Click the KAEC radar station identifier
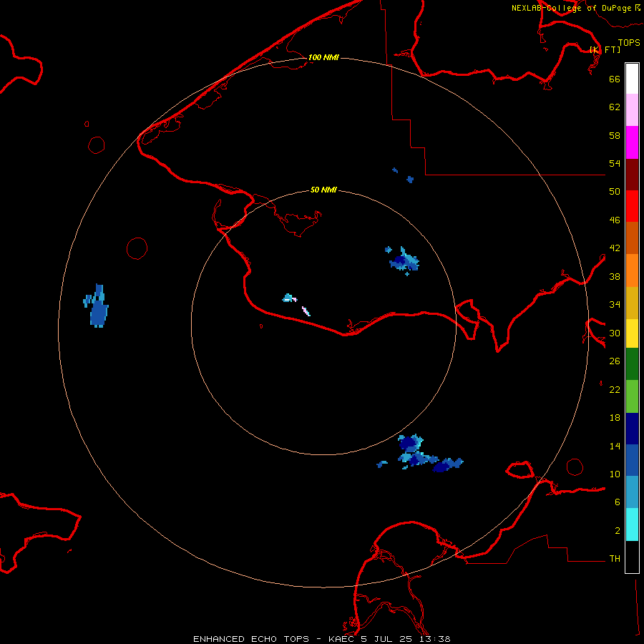Viewport: 644px width, 644px height. [343, 639]
